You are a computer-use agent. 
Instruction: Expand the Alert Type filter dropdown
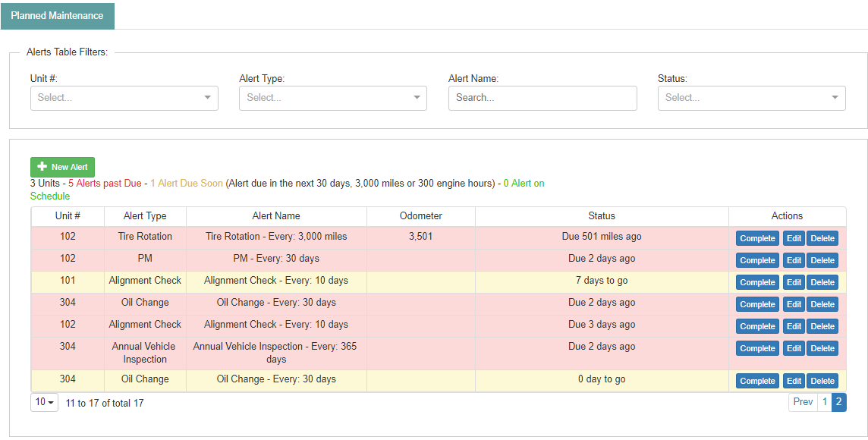point(332,98)
